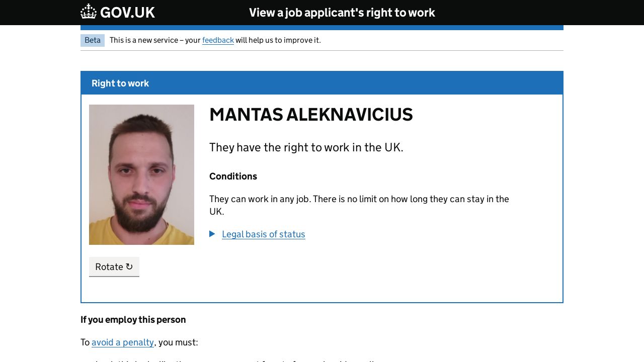Click 'They have the right to work' statement

pos(306,147)
